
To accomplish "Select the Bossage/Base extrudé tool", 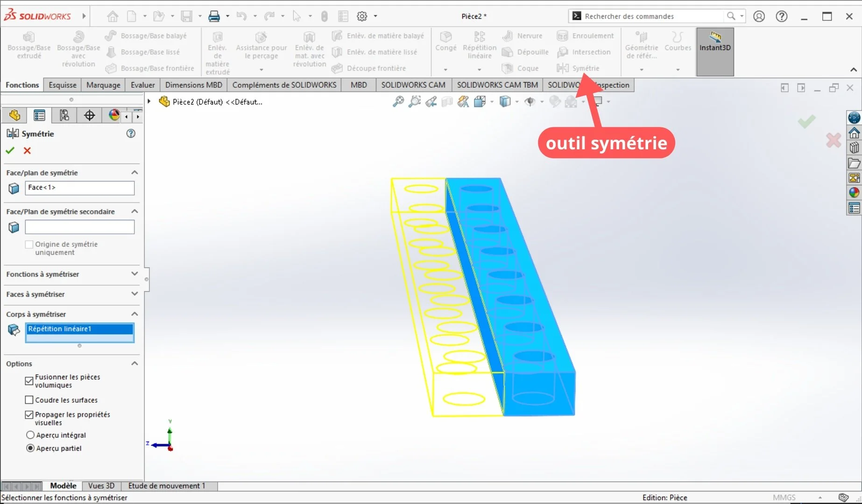I will click(29, 44).
